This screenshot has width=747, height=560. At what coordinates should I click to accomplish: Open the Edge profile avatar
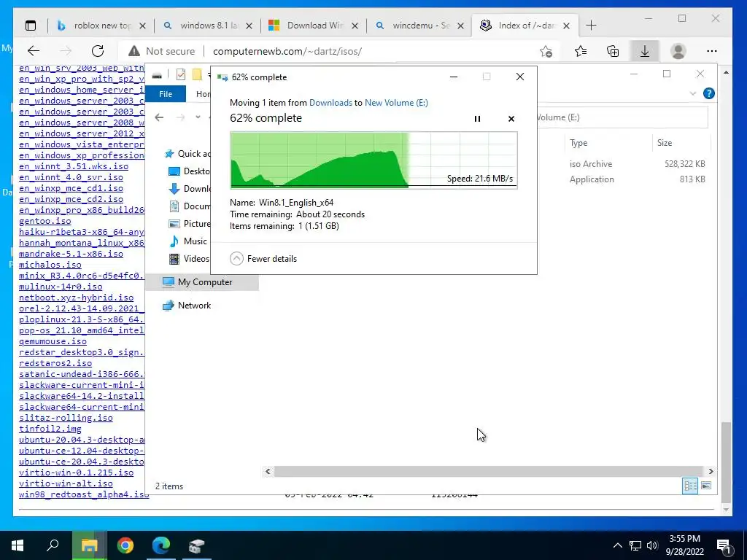click(x=678, y=51)
